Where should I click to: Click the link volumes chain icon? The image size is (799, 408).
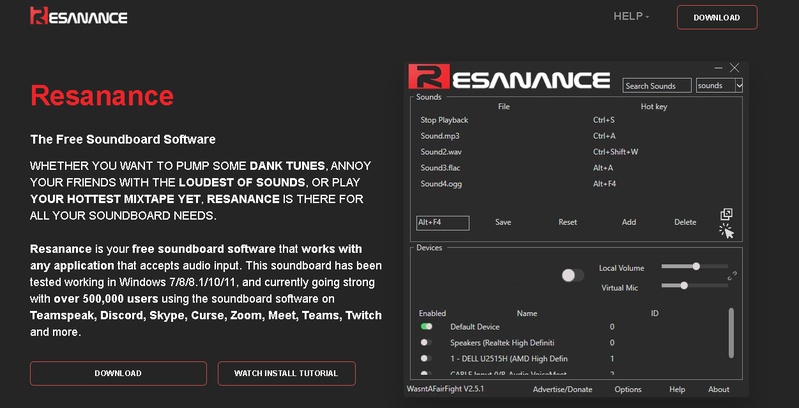tap(732, 276)
